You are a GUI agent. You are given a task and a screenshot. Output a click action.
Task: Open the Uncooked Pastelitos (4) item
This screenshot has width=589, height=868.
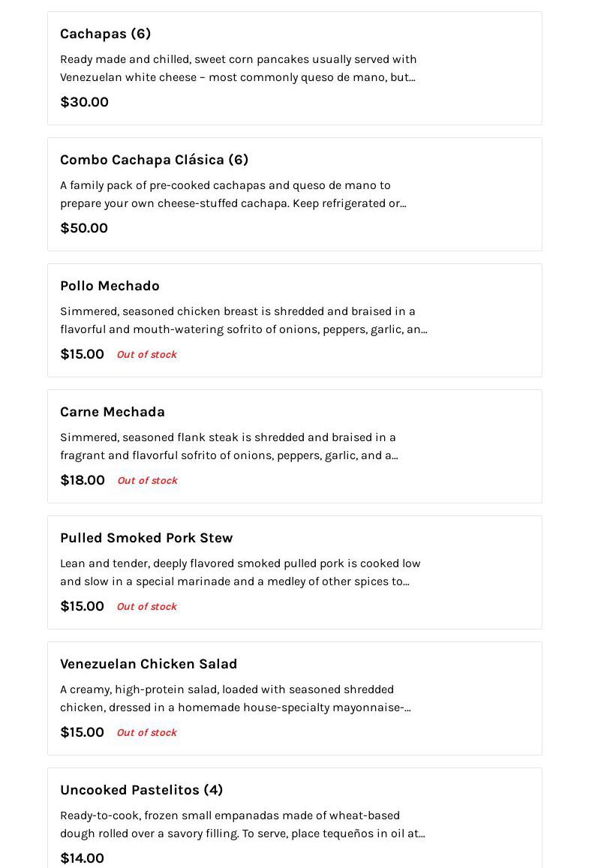click(141, 790)
